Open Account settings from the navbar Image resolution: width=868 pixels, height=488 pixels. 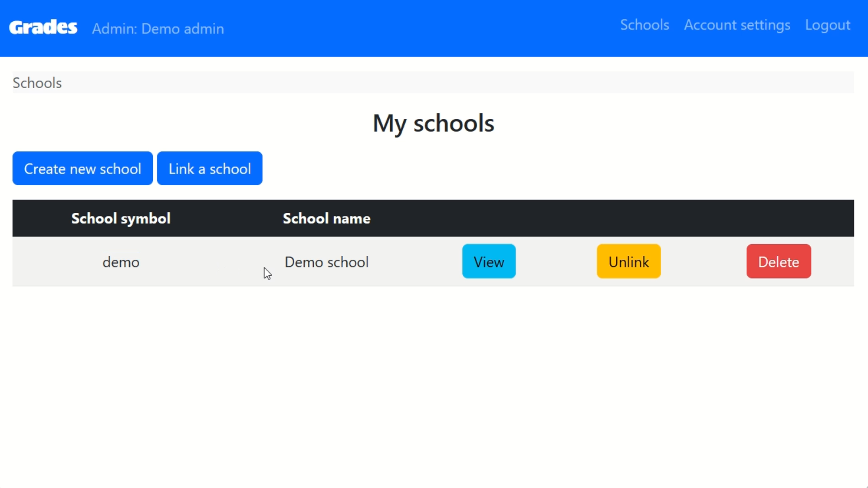click(737, 25)
